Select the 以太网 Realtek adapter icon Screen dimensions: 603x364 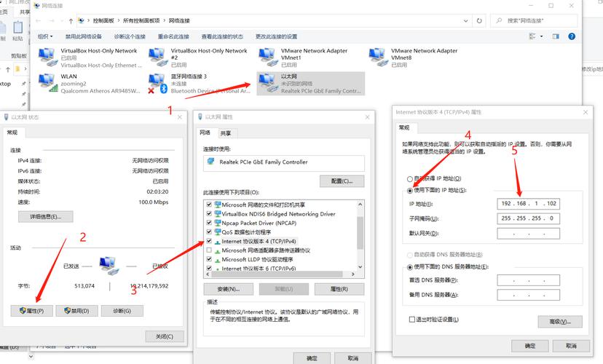click(x=269, y=82)
